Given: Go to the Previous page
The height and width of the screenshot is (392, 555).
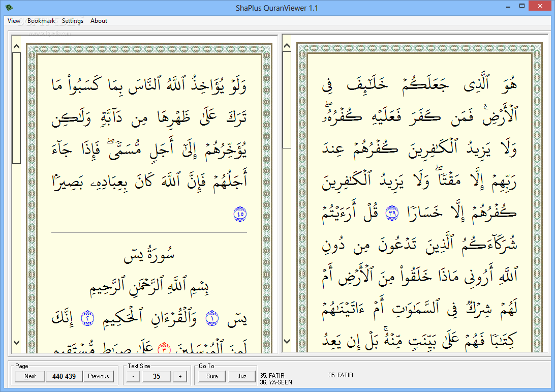Looking at the screenshot, I should (x=99, y=376).
